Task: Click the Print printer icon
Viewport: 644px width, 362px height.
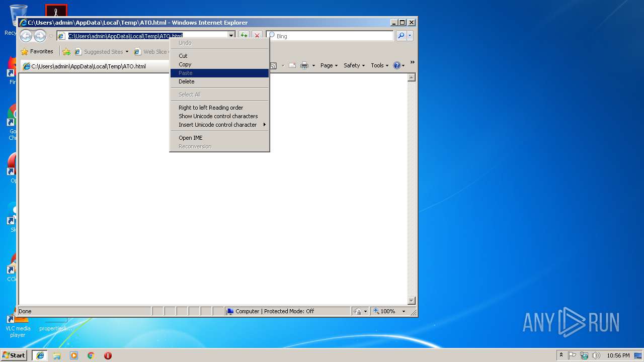Action: coord(304,65)
